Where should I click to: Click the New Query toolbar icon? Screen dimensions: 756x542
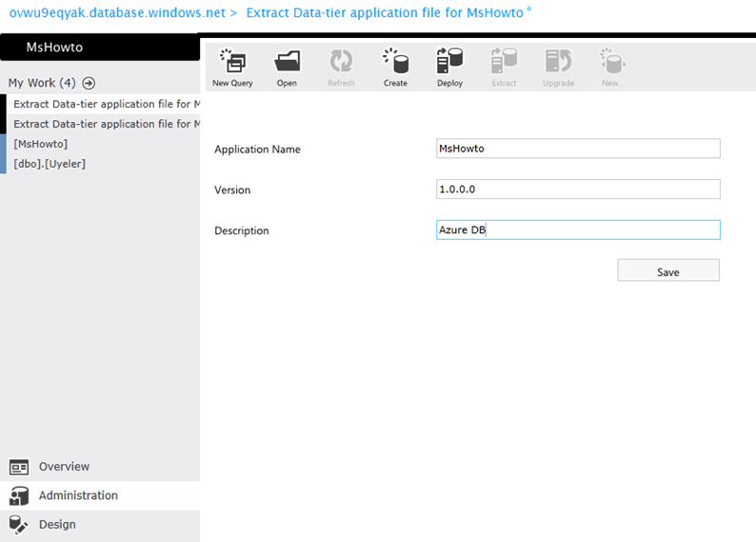click(x=232, y=63)
